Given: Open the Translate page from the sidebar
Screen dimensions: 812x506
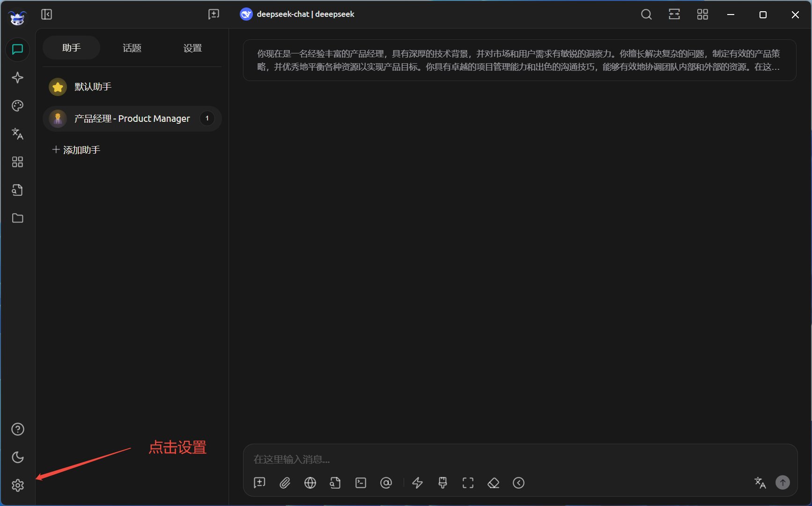Looking at the screenshot, I should pos(18,134).
